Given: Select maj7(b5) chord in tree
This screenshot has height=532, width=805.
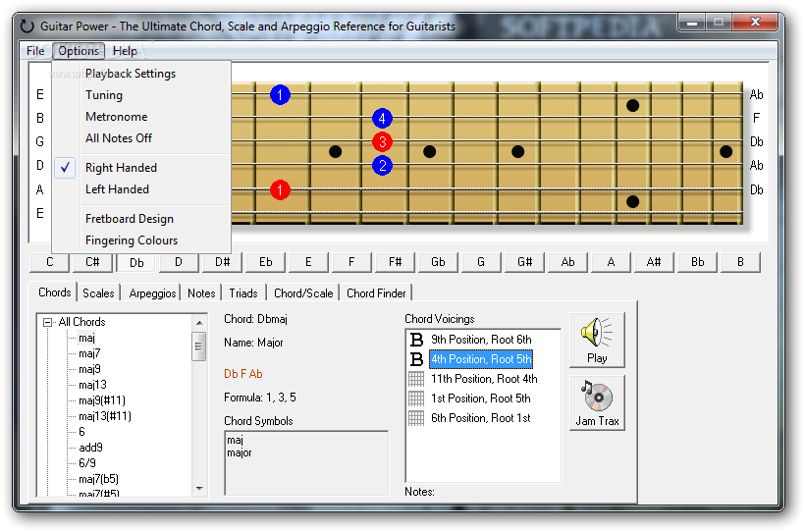Looking at the screenshot, I should [98, 479].
